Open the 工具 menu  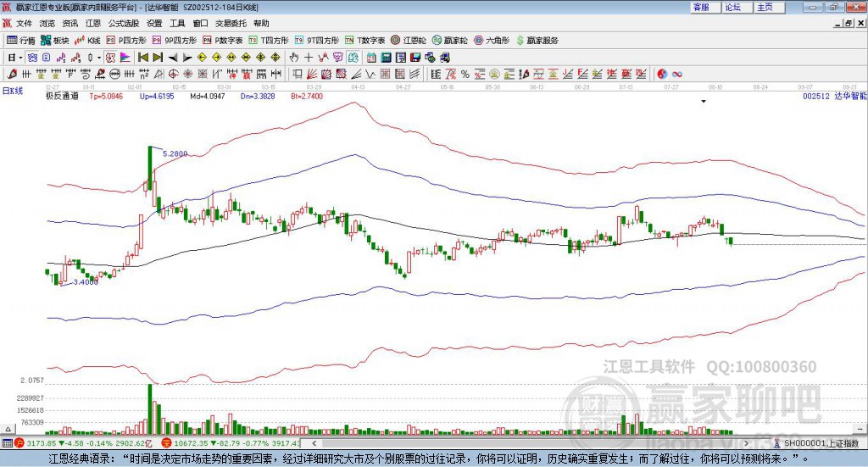(x=177, y=23)
